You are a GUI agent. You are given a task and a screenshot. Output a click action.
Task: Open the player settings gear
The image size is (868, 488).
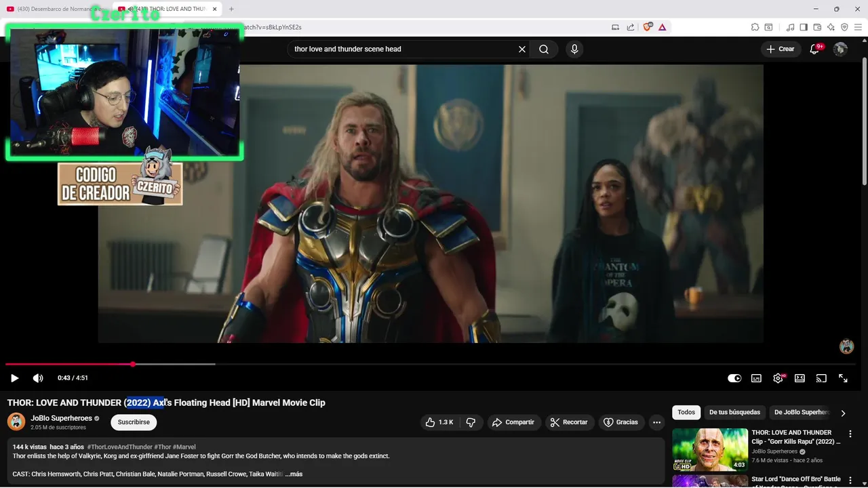pyautogui.click(x=778, y=378)
